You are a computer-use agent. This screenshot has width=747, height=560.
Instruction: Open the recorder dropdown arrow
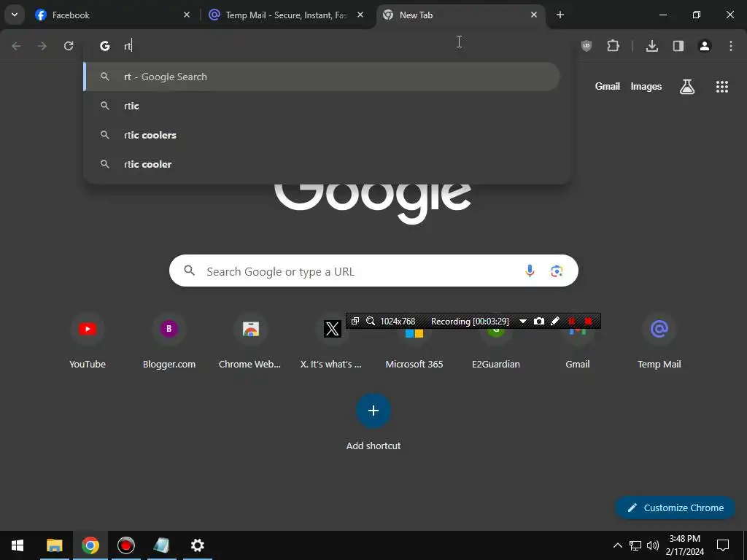[x=522, y=321]
